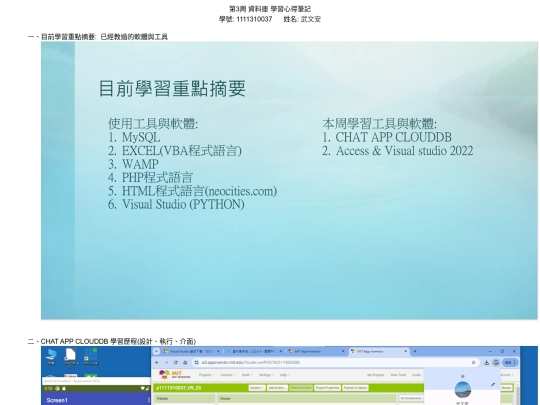Click the Chrome home icon beside reload
The image size is (540, 405).
[x=185, y=362]
